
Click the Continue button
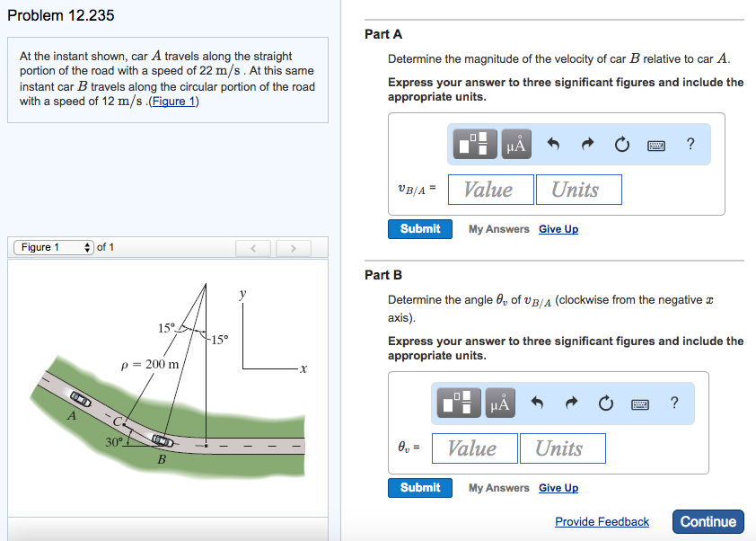click(x=708, y=521)
